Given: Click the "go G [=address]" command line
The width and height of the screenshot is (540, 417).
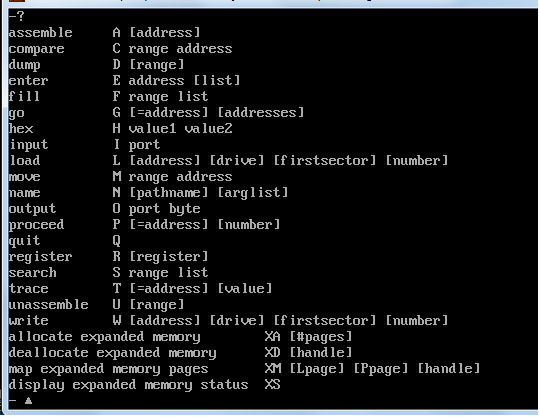Looking at the screenshot, I should [x=156, y=113].
